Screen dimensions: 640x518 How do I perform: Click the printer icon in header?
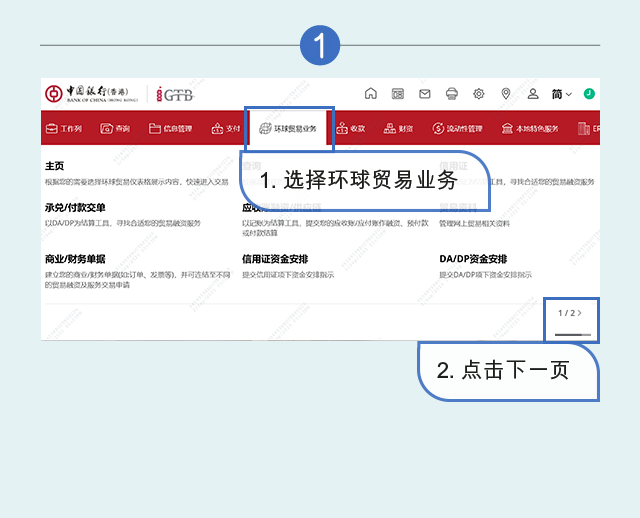pos(452,94)
